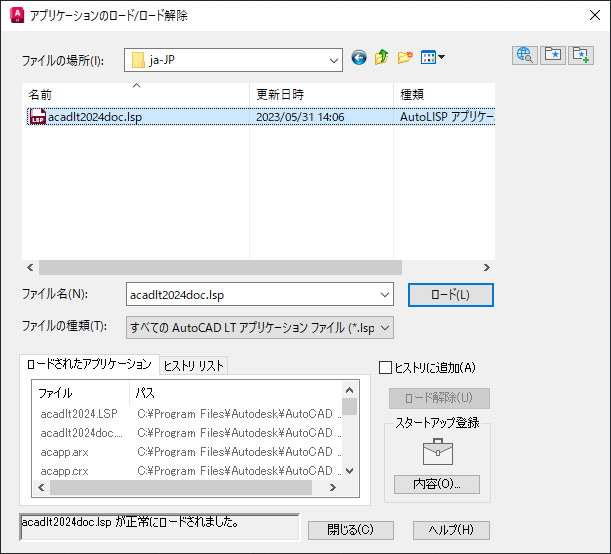Click the search the web globe icon

click(525, 55)
